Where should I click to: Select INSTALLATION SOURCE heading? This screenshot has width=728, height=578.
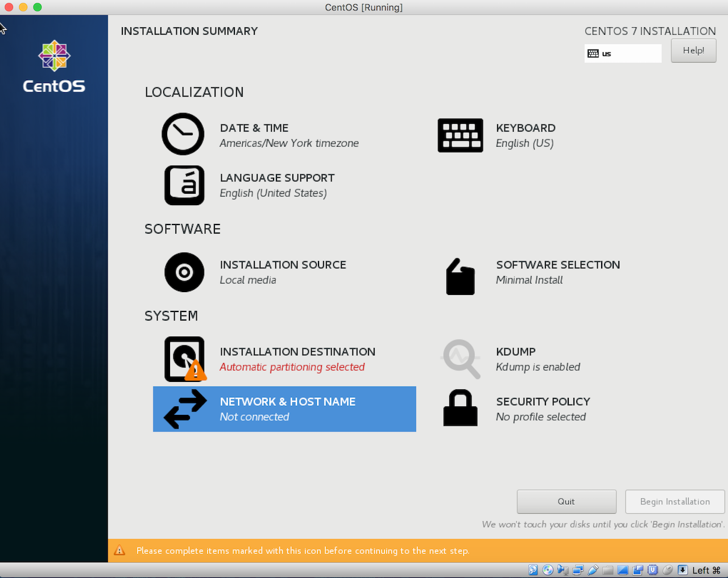tap(283, 265)
